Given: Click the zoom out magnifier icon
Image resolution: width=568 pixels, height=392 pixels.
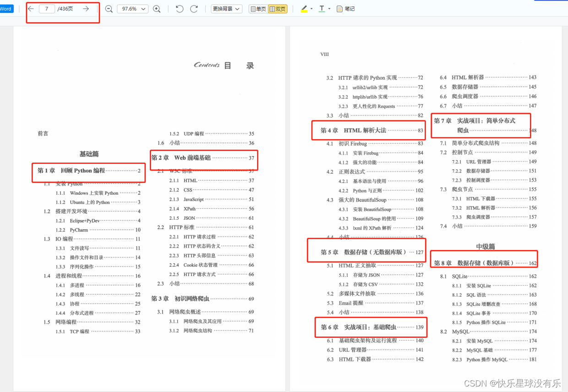Looking at the screenshot, I should (x=109, y=9).
